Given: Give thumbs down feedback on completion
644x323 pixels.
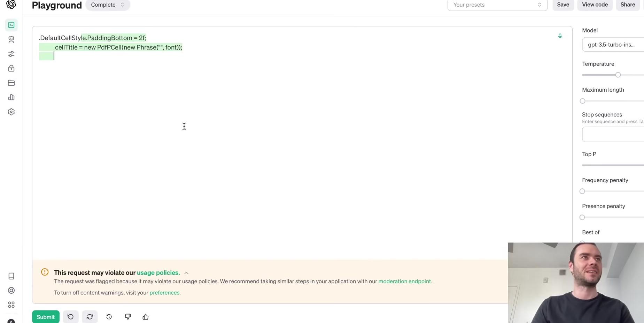Looking at the screenshot, I should pyautogui.click(x=128, y=317).
